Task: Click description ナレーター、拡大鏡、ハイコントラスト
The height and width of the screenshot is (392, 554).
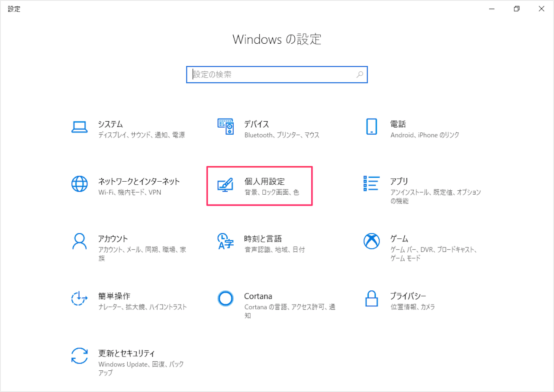Action: (x=142, y=307)
